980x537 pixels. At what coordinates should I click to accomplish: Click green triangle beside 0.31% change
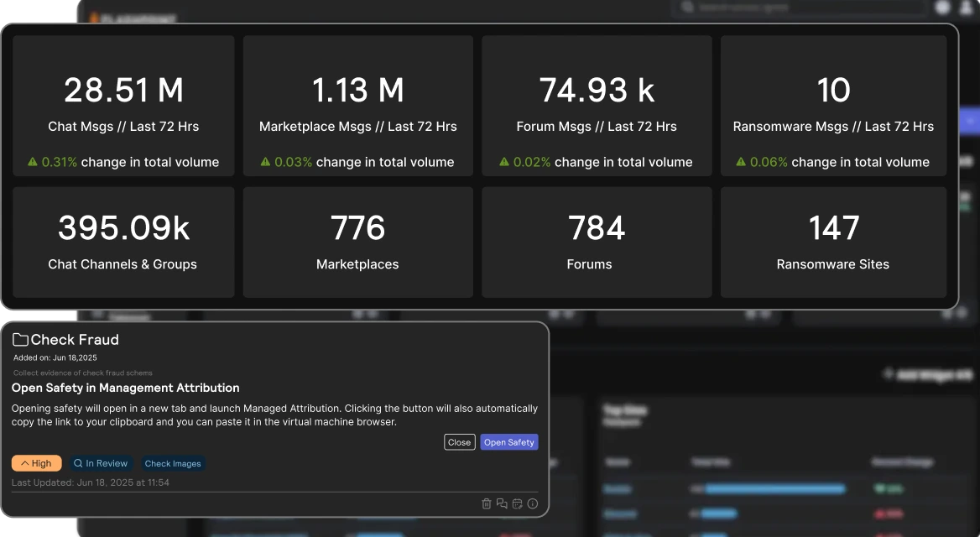[x=33, y=162]
